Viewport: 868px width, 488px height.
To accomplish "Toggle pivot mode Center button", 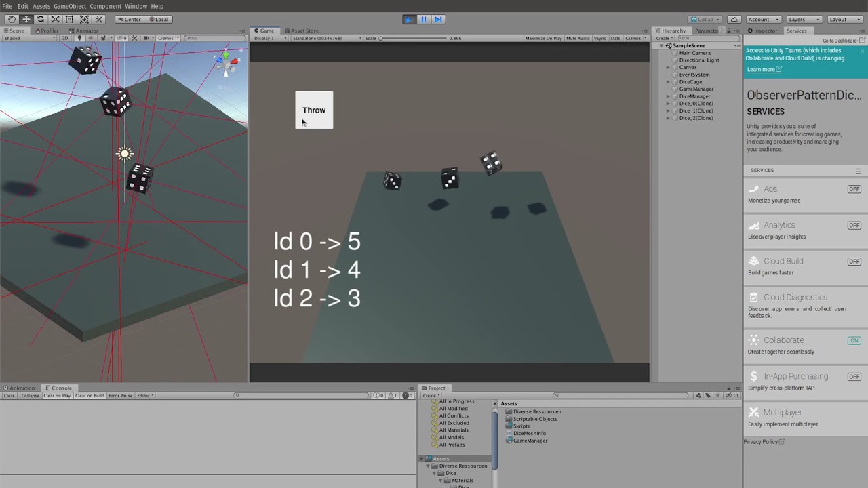I will (129, 19).
